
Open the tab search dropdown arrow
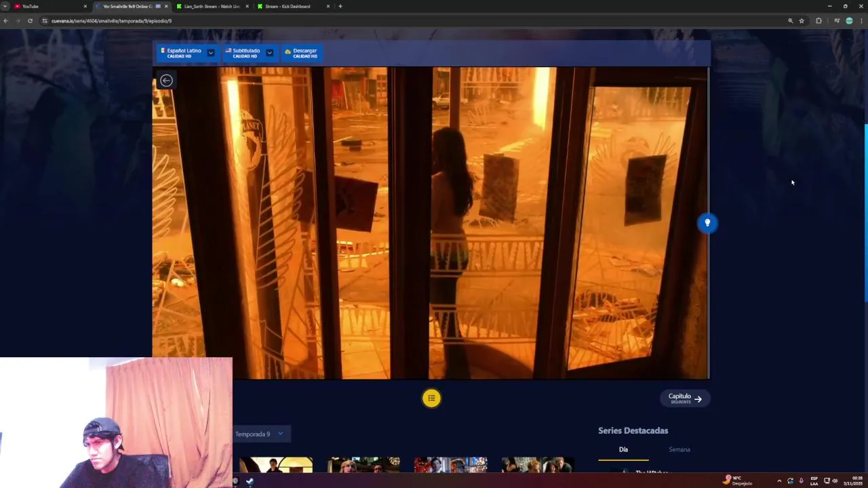point(5,6)
